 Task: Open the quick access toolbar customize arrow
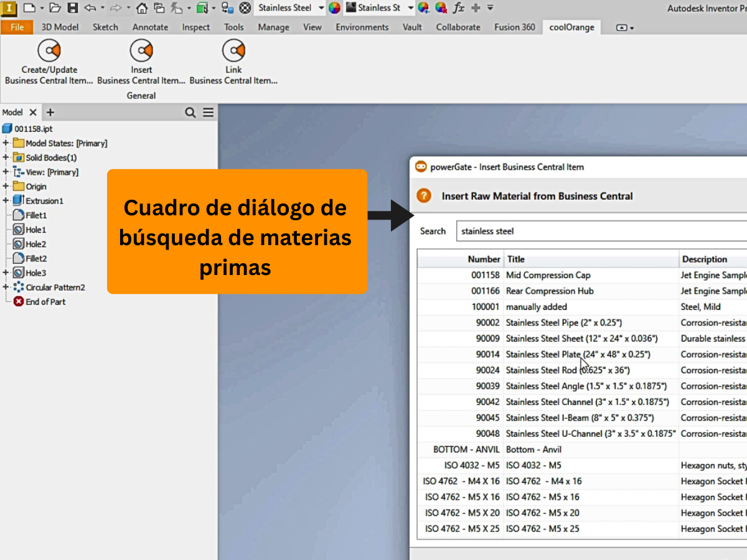pyautogui.click(x=490, y=8)
